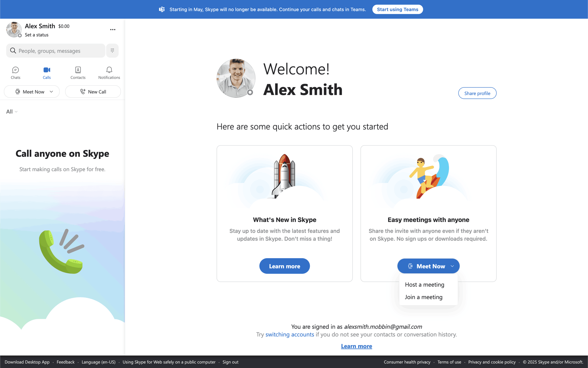Start a New Call
Image resolution: width=588 pixels, height=368 pixels.
pos(93,92)
